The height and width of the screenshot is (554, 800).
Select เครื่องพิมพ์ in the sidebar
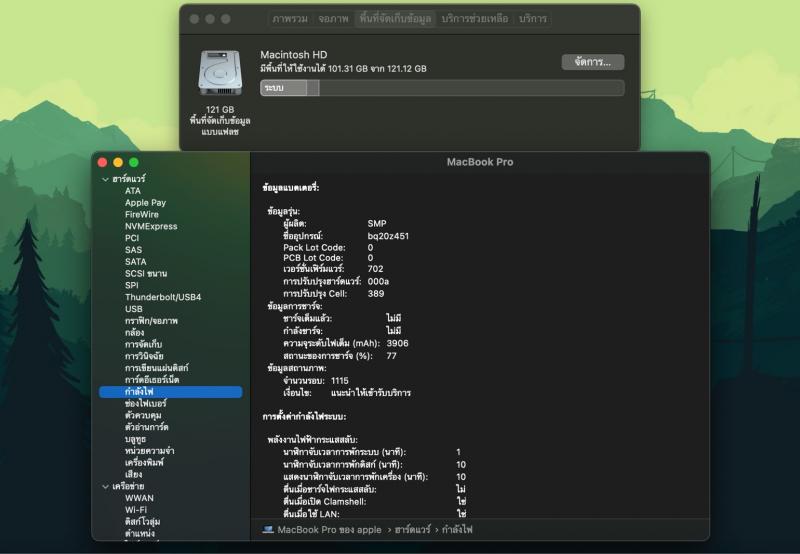[x=144, y=462]
